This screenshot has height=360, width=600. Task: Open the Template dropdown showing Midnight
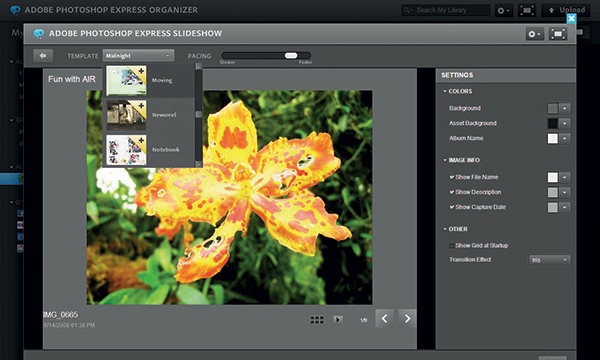(x=138, y=55)
